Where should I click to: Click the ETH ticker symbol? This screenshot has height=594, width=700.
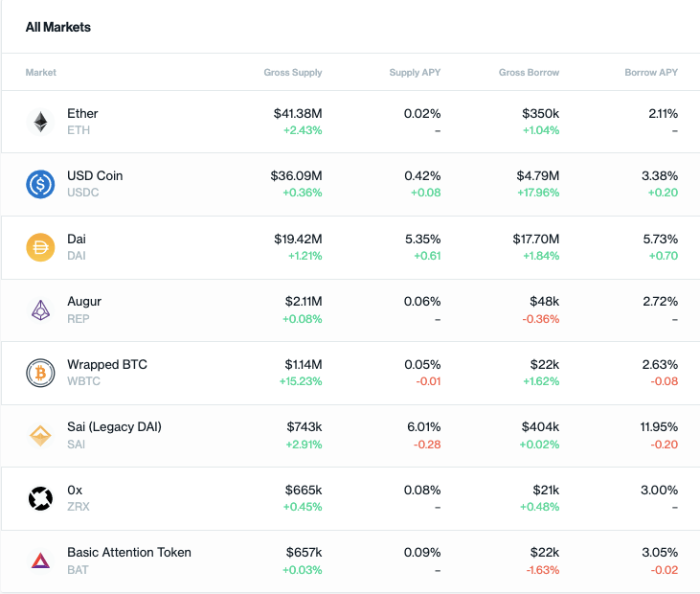(x=79, y=130)
